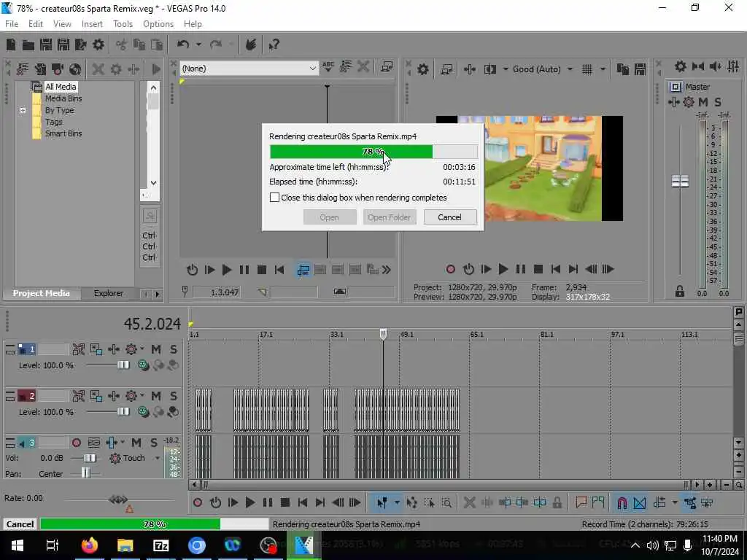Solo Track 1 with S button
The image size is (747, 560).
pos(174,349)
